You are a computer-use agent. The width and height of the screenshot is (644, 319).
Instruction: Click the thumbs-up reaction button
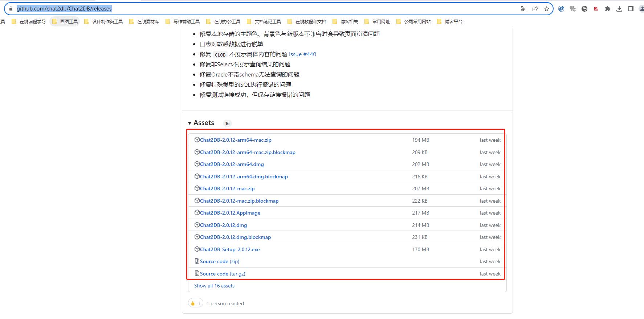click(x=195, y=303)
